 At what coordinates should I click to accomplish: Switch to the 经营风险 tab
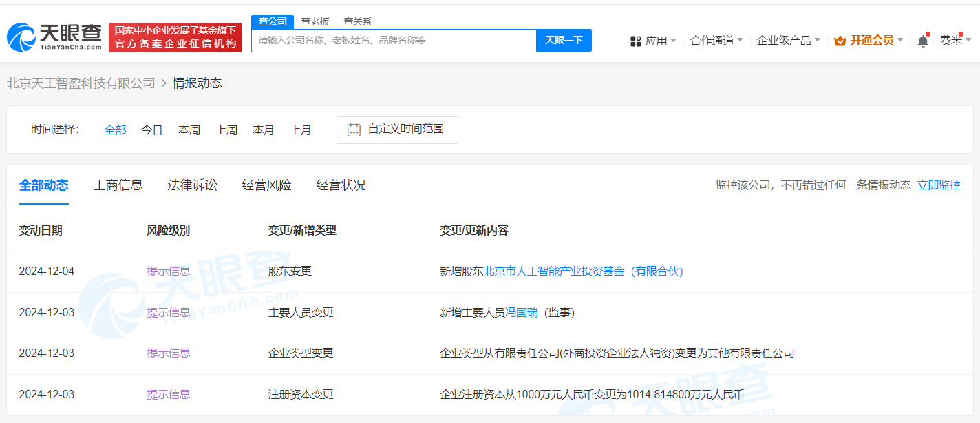point(267,185)
